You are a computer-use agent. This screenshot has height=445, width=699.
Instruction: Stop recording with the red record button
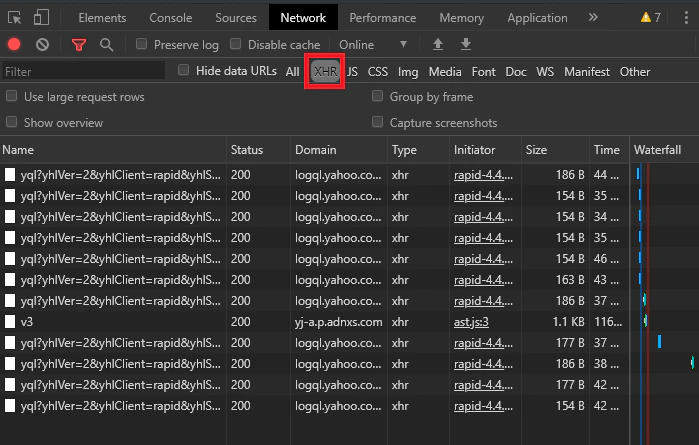point(14,44)
